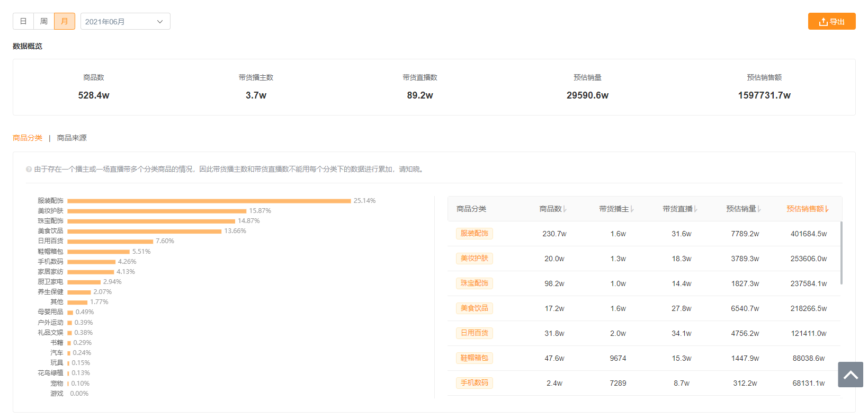Switch to the 商品来源 tab
This screenshot has width=868, height=418.
pyautogui.click(x=71, y=138)
